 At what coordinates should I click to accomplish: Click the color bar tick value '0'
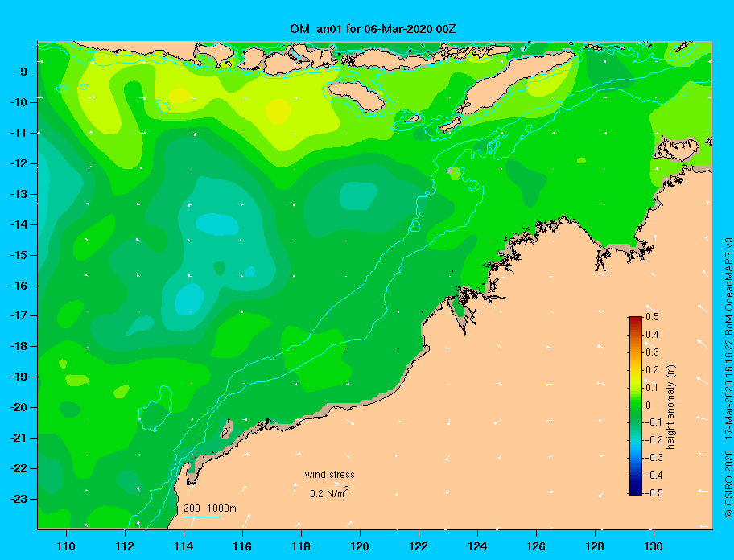649,406
